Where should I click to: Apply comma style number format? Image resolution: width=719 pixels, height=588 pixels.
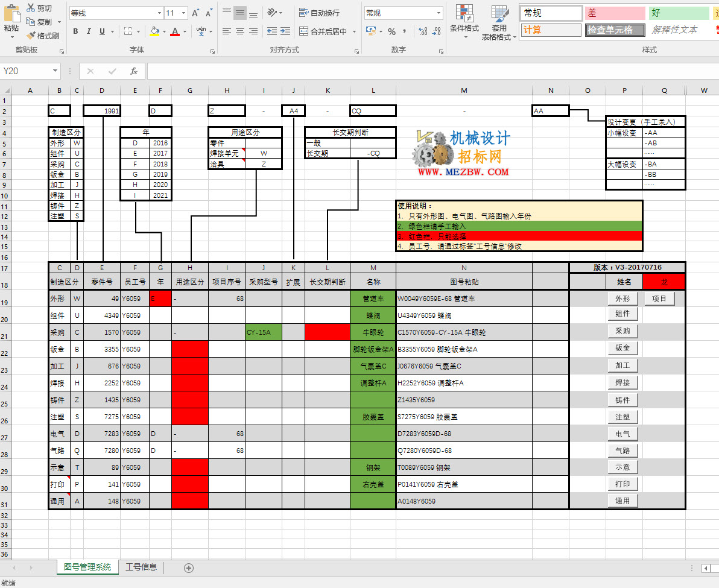tap(404, 31)
